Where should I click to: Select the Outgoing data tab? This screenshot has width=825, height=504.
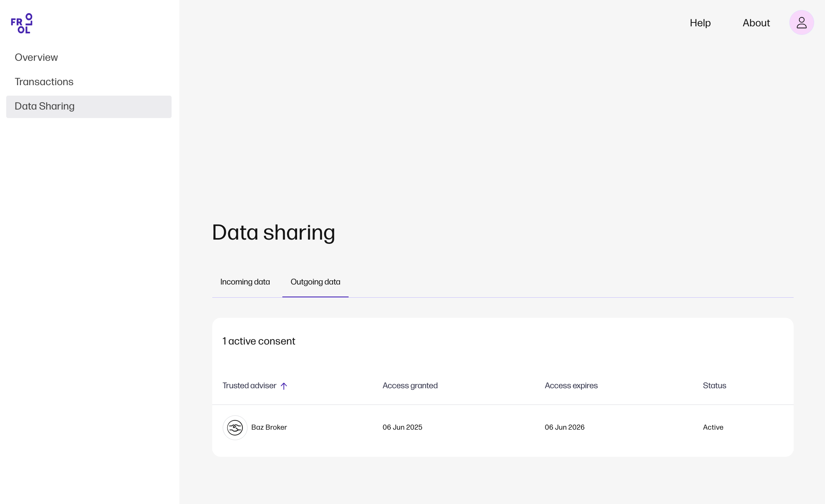[x=315, y=282]
